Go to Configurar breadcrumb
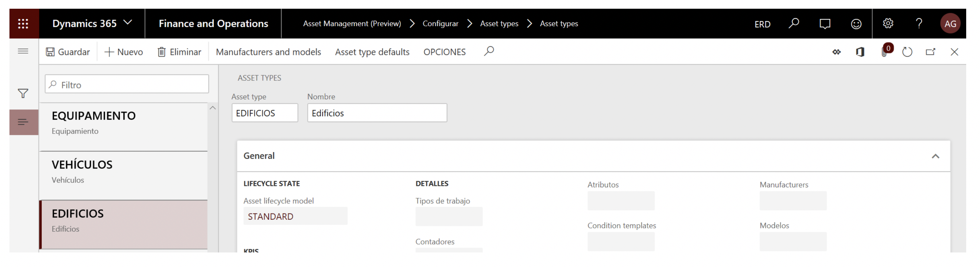The width and height of the screenshot is (980, 267). [x=440, y=24]
